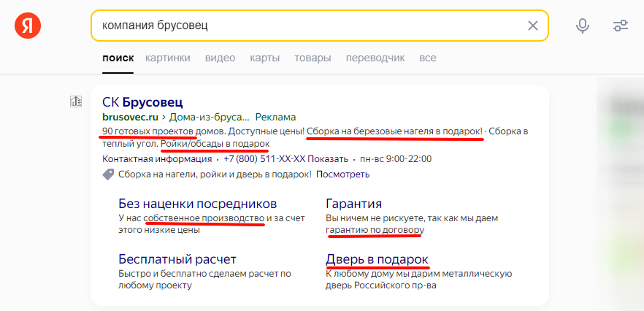Click the Реклама label
This screenshot has height=311, width=644.
[x=275, y=117]
